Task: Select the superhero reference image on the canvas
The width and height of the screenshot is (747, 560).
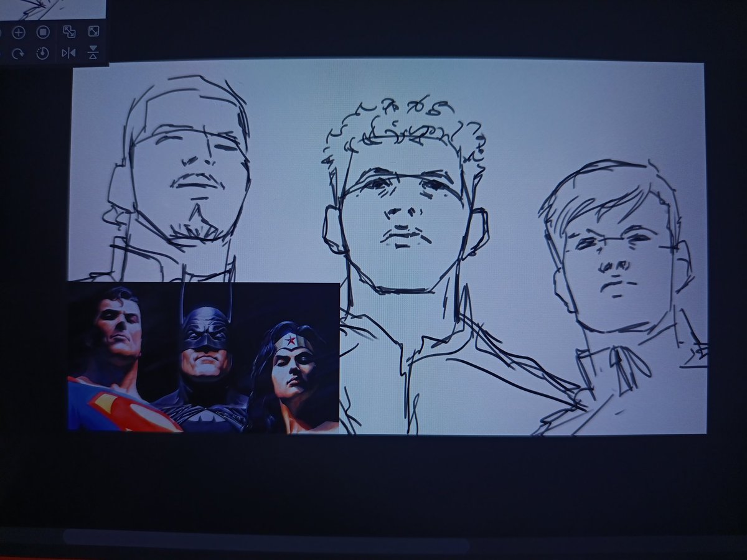Action: (204, 357)
